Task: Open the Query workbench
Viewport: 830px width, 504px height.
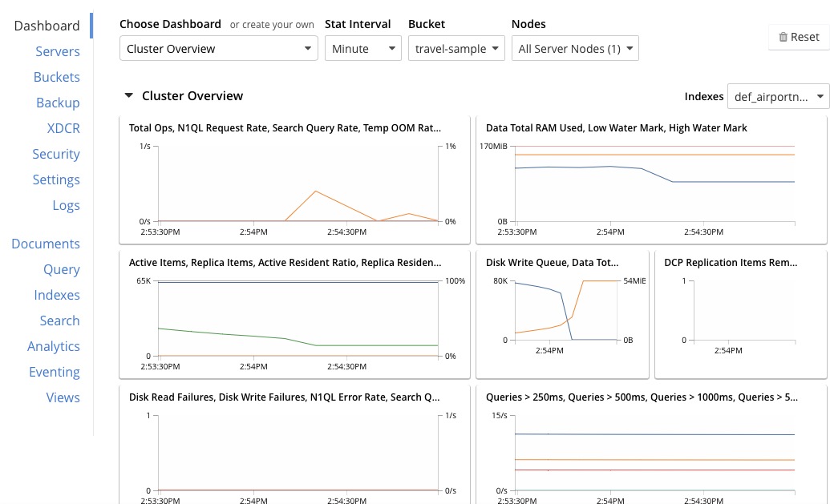Action: tap(62, 269)
